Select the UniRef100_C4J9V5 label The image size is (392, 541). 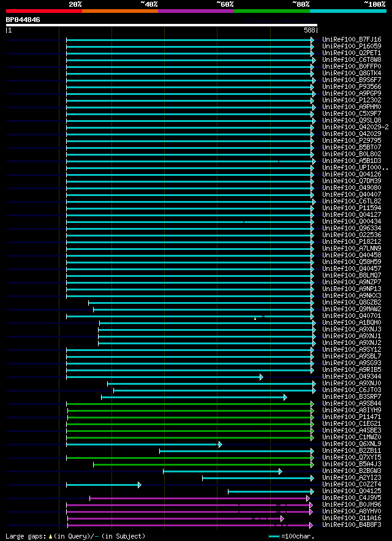(x=352, y=499)
